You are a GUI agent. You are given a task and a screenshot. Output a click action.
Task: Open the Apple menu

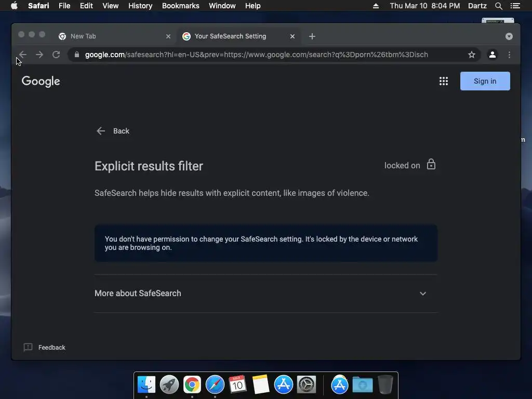[14, 6]
